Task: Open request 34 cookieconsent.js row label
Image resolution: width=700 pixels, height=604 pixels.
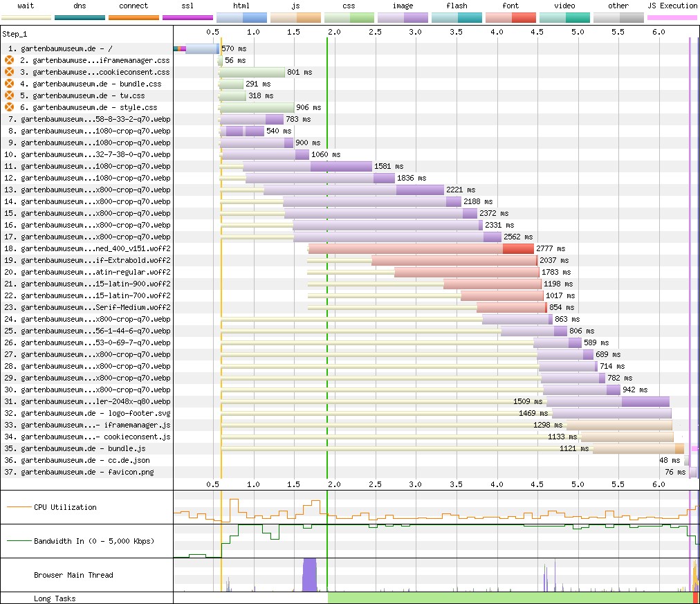Action: coord(87,437)
